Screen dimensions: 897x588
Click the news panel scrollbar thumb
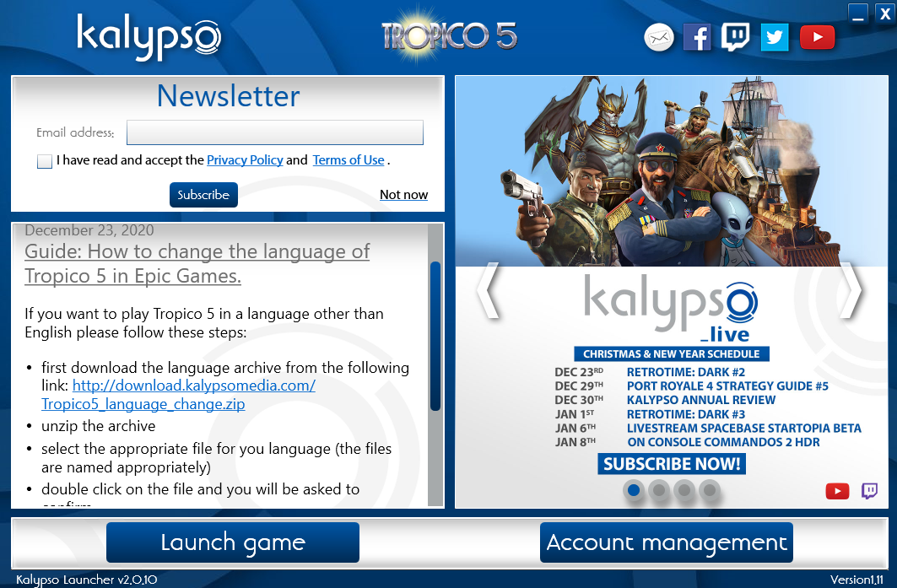(x=435, y=337)
